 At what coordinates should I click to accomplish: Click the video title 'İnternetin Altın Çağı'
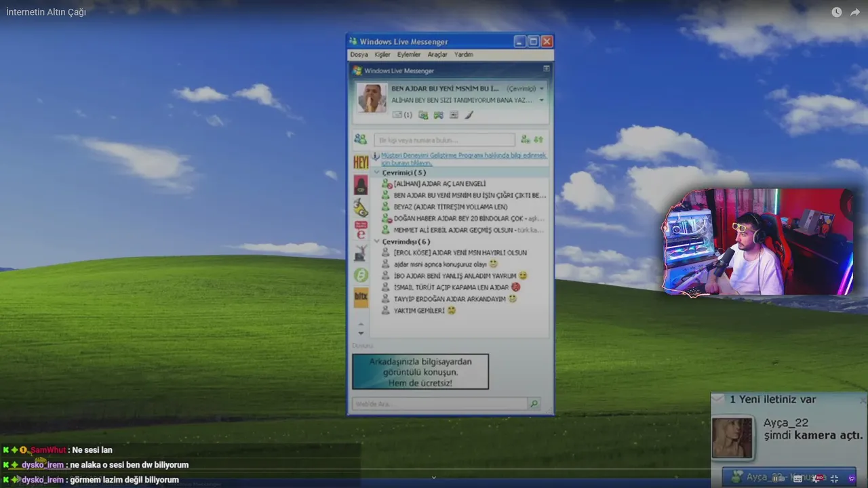click(46, 12)
